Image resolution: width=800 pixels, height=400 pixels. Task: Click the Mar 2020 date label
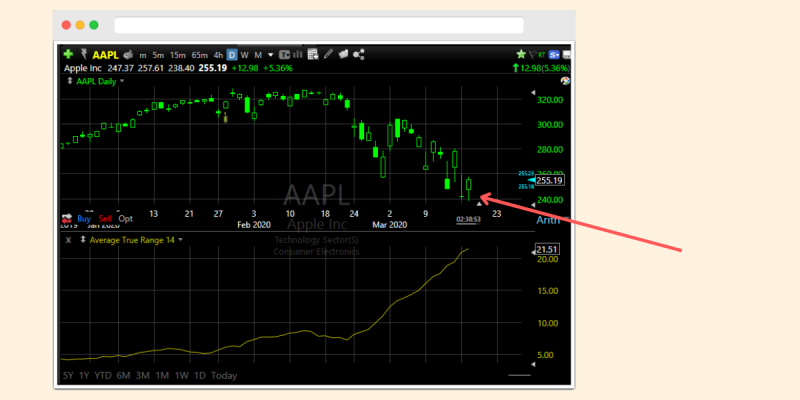click(390, 224)
